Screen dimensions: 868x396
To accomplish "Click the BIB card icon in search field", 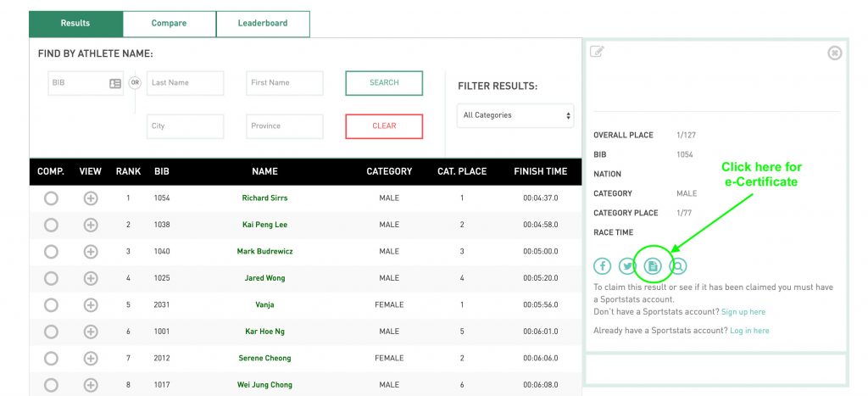I will coord(115,83).
